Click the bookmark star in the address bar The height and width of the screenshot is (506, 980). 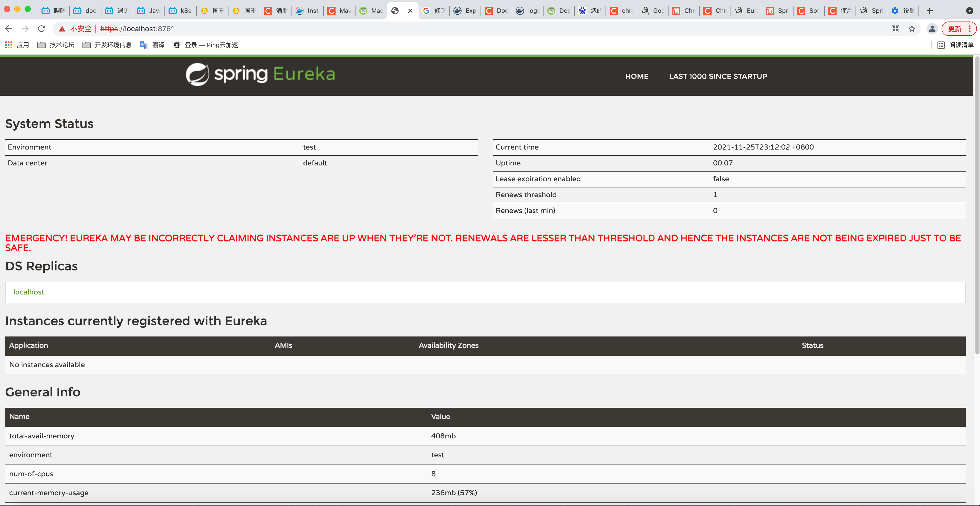coord(912,28)
